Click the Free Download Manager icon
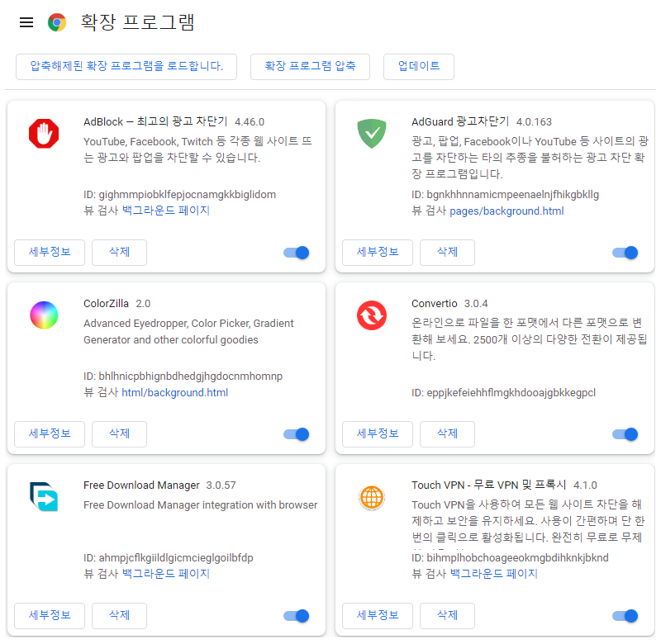Viewport: 661px width, 644px height. 44,496
